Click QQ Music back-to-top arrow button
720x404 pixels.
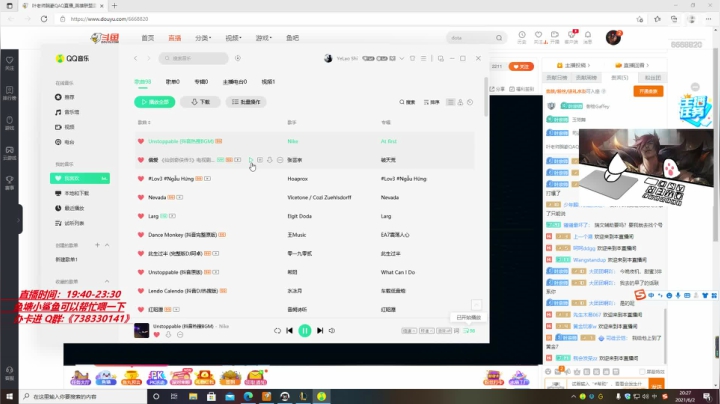pos(477,305)
